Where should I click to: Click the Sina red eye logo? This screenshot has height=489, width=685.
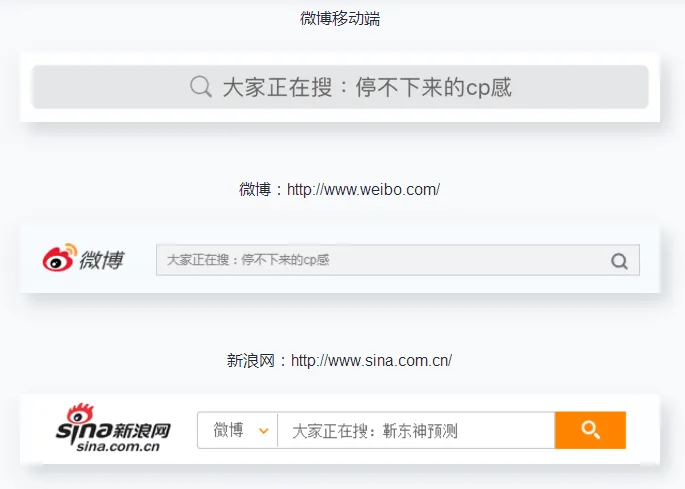78,414
